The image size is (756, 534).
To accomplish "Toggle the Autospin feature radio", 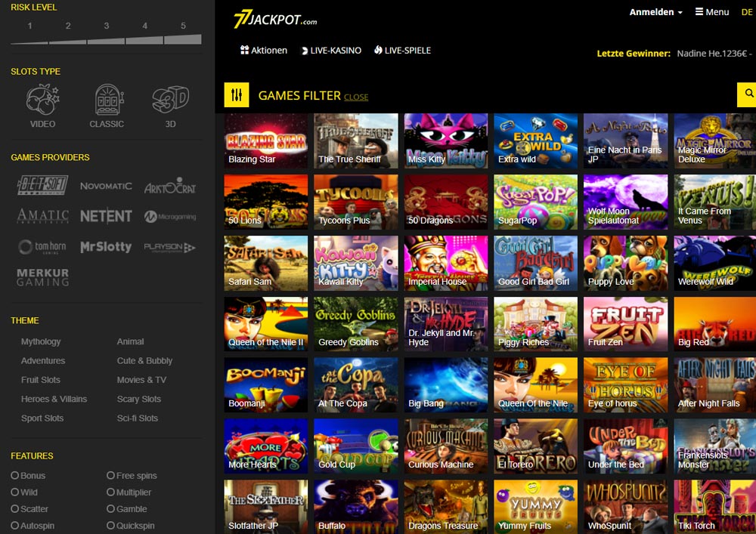I will pos(15,526).
